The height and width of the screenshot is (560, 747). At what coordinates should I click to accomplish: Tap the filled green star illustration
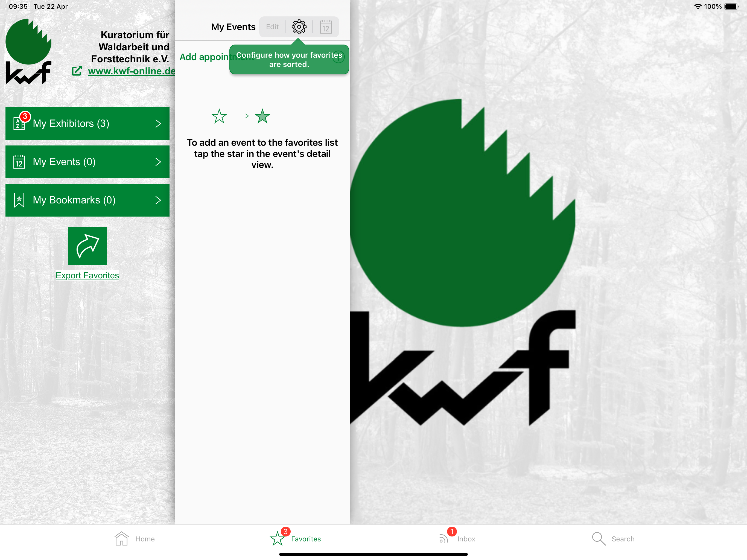point(262,116)
